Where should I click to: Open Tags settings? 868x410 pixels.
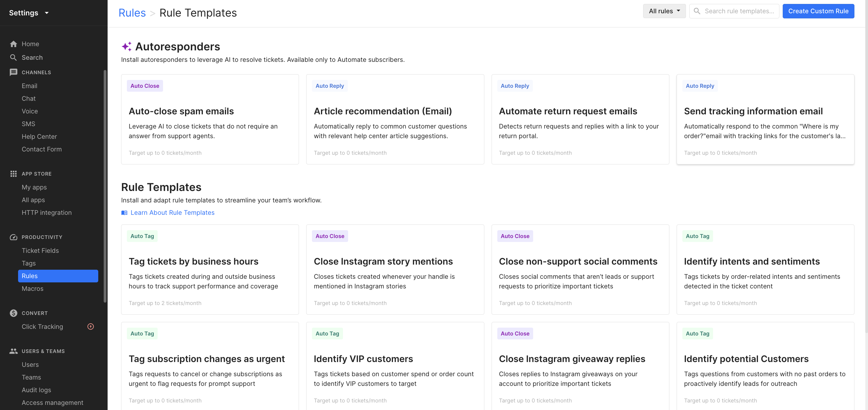pyautogui.click(x=29, y=263)
